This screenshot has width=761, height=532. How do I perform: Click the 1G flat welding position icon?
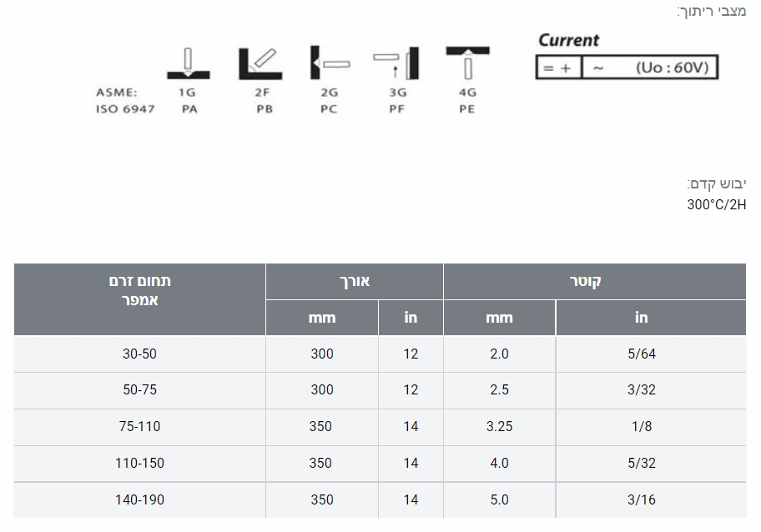188,63
